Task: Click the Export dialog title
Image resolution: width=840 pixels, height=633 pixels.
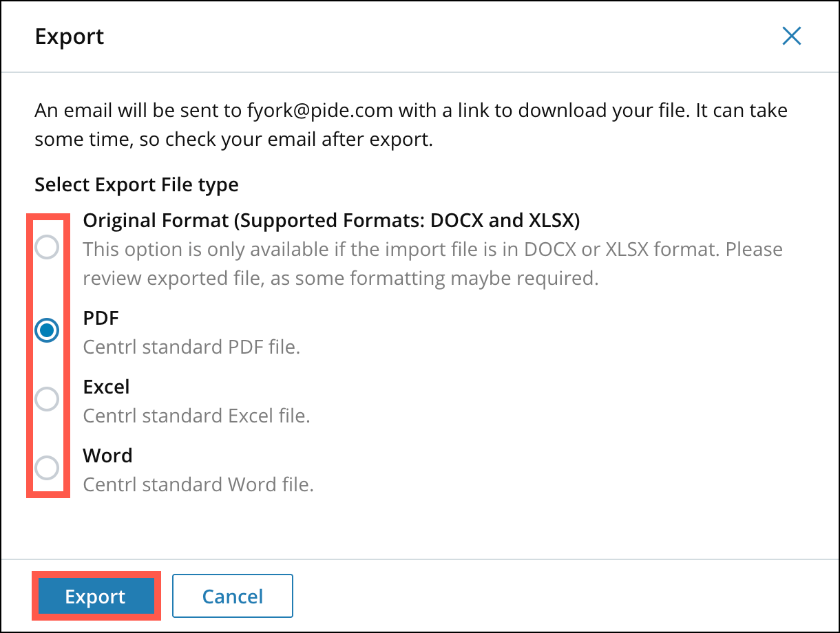Action: 69,37
